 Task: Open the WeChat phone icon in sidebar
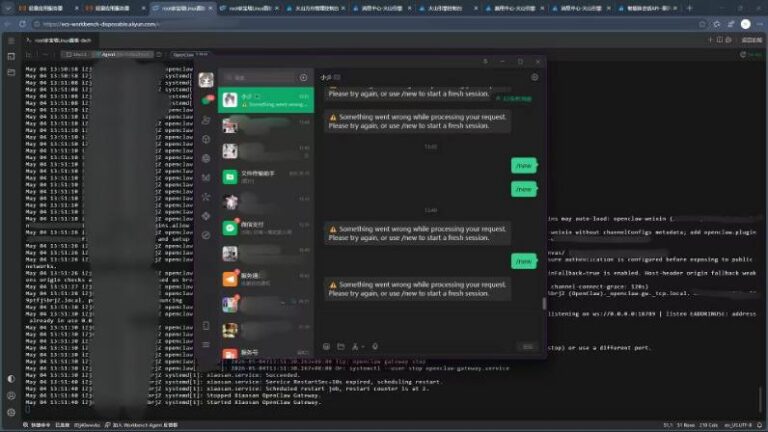pos(206,326)
